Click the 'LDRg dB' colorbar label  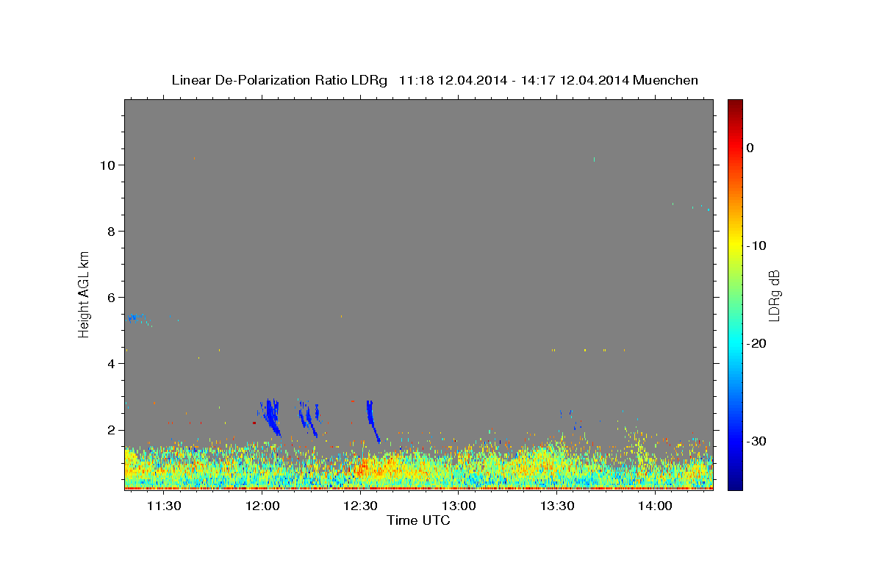coord(773,295)
